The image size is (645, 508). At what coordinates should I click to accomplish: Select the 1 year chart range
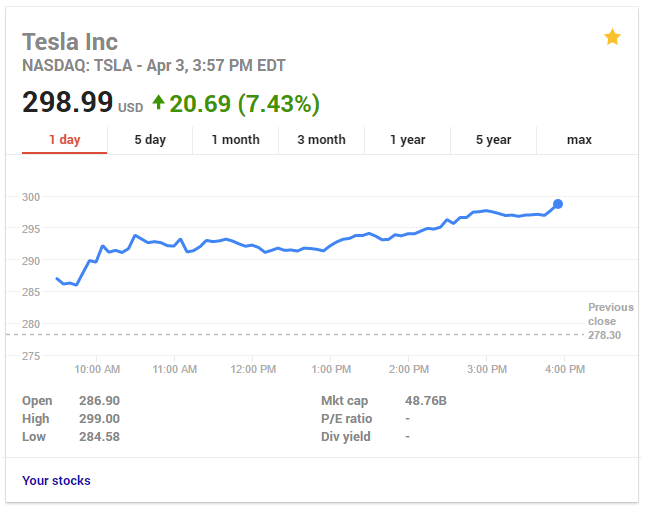coord(408,140)
